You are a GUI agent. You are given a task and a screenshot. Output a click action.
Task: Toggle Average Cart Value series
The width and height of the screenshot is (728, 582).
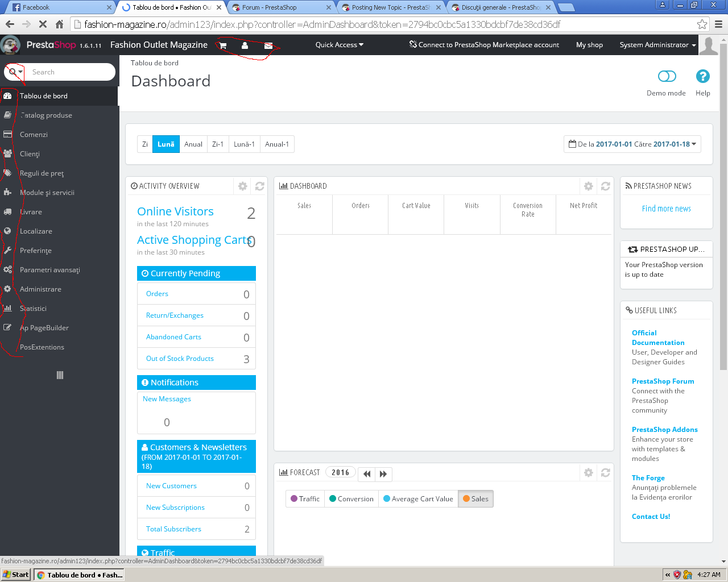(x=418, y=499)
